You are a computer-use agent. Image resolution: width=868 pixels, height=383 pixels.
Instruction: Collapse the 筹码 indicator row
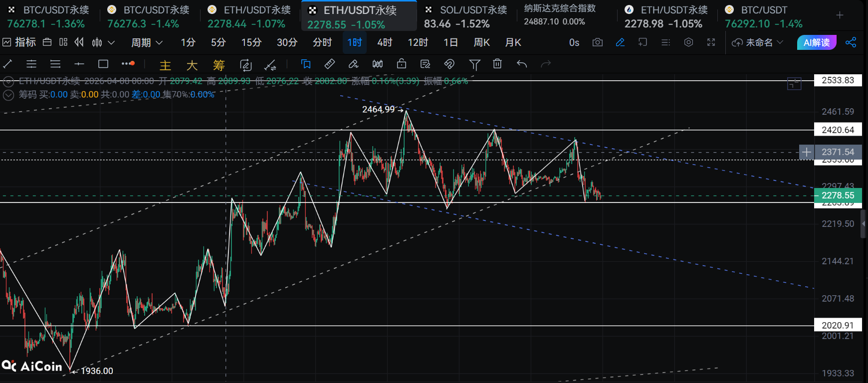point(8,95)
